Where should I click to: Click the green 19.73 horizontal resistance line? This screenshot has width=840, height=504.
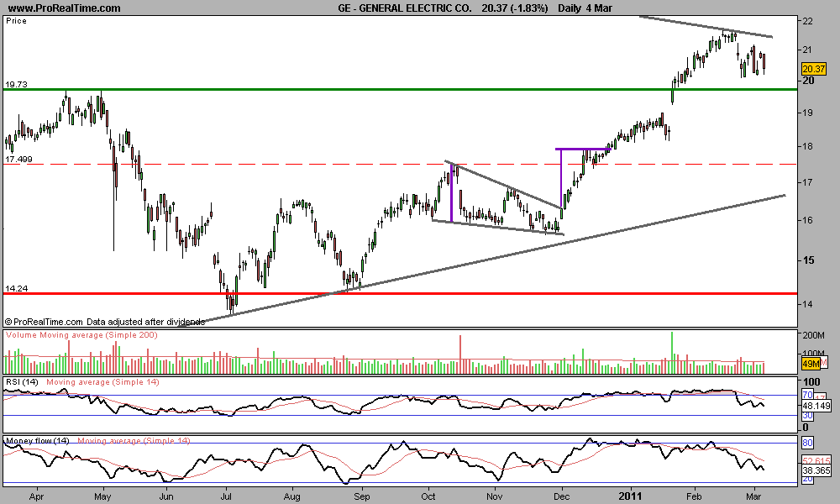click(x=400, y=89)
